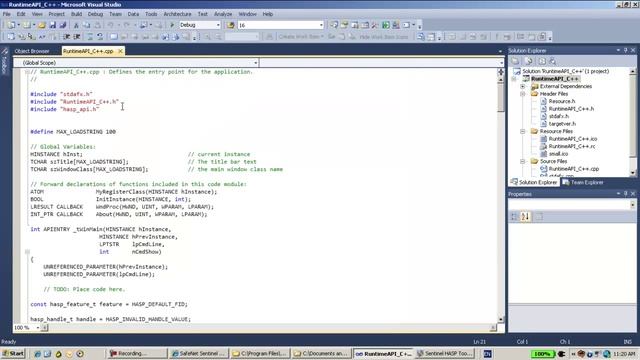The height and width of the screenshot is (360, 640).
Task: Open C:\Program Files taskbar window
Action: [x=260, y=353]
